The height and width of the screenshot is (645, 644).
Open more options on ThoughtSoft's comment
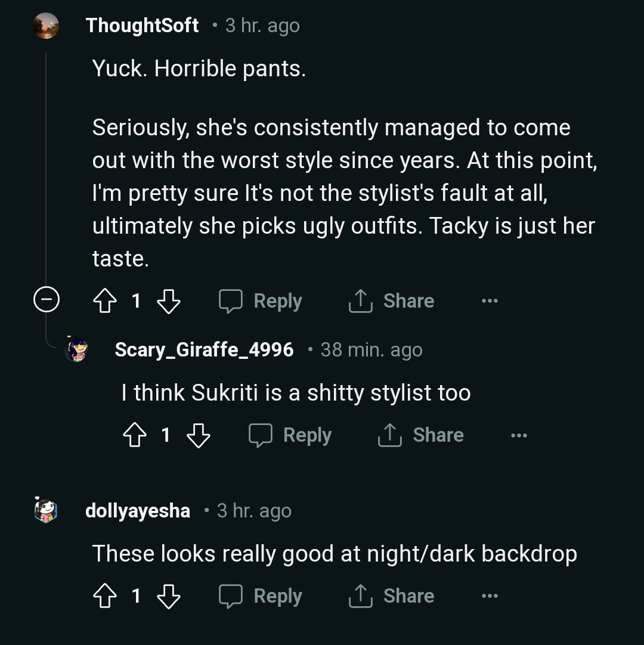(490, 301)
